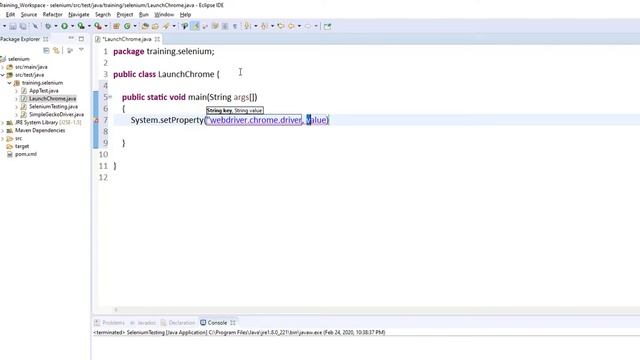Viewport: 640px width, 360px height.
Task: Click the fold toggle on line 5
Action: pos(110,97)
